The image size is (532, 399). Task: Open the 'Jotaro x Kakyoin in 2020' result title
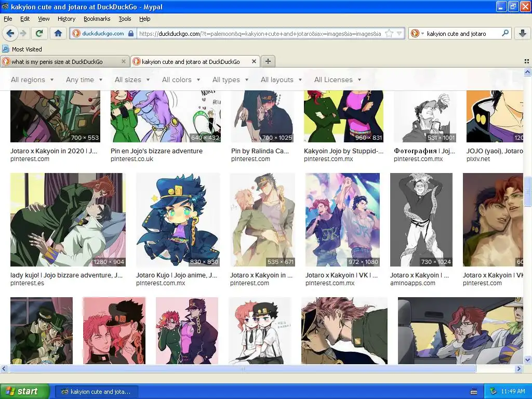tap(54, 151)
